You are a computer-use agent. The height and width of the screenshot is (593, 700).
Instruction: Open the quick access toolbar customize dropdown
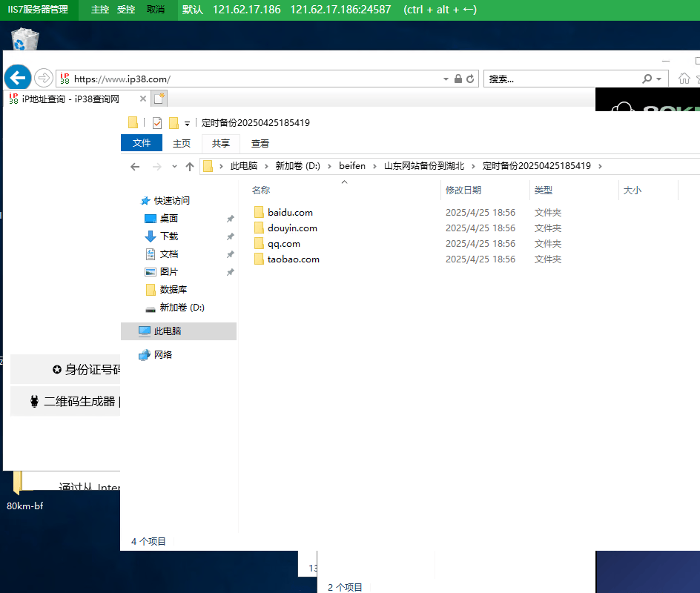(x=187, y=124)
